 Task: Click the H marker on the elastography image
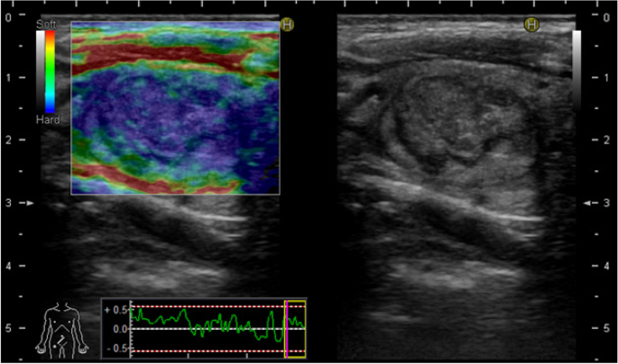click(x=287, y=25)
